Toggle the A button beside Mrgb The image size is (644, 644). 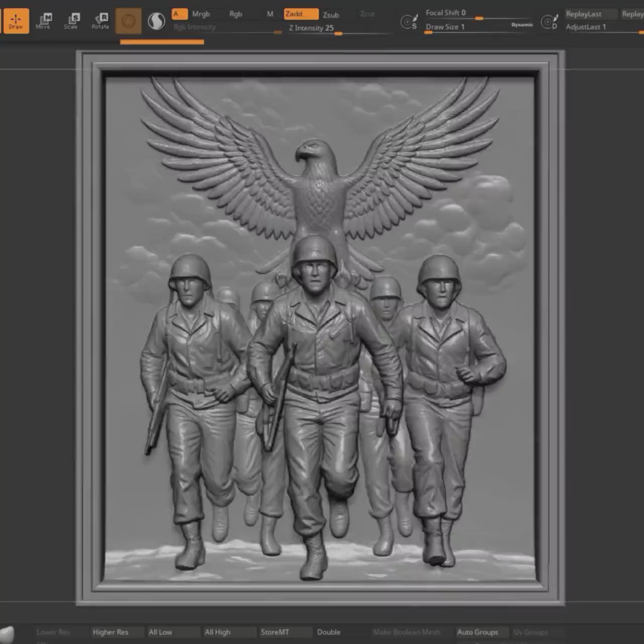coord(180,14)
